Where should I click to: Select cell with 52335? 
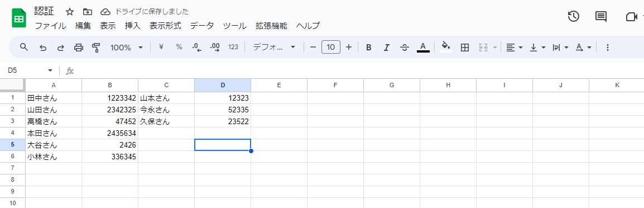pos(223,110)
